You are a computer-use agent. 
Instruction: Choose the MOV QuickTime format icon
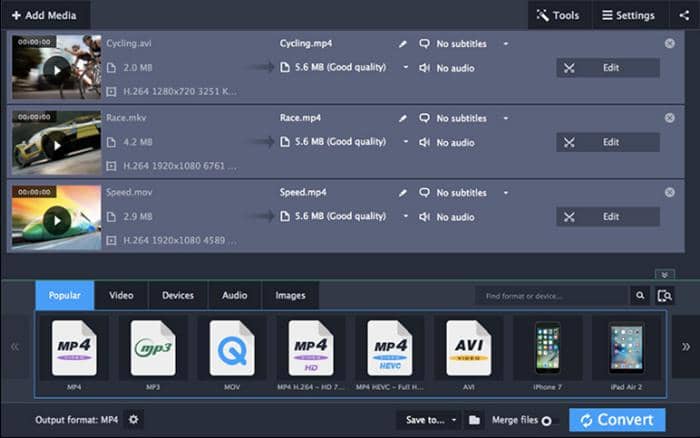point(231,348)
